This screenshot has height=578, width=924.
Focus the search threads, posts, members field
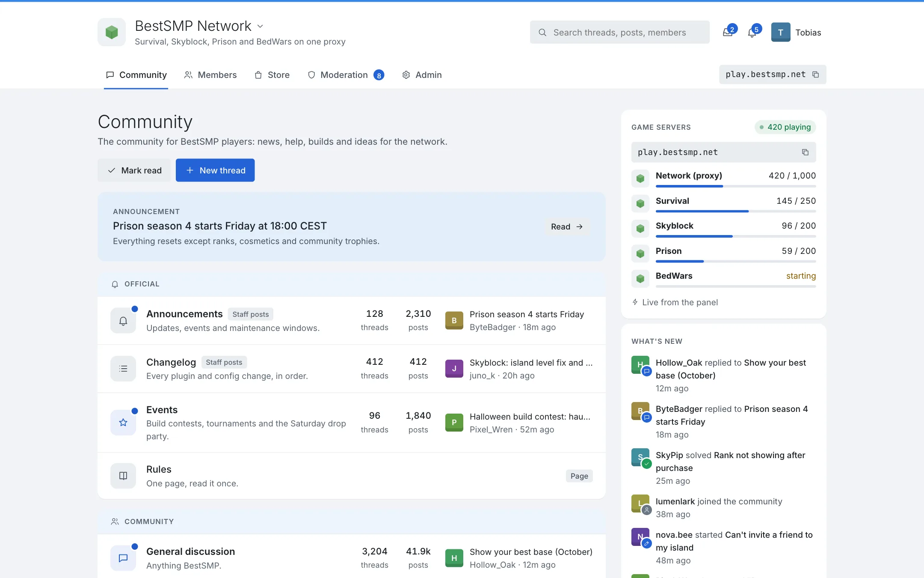tap(620, 33)
